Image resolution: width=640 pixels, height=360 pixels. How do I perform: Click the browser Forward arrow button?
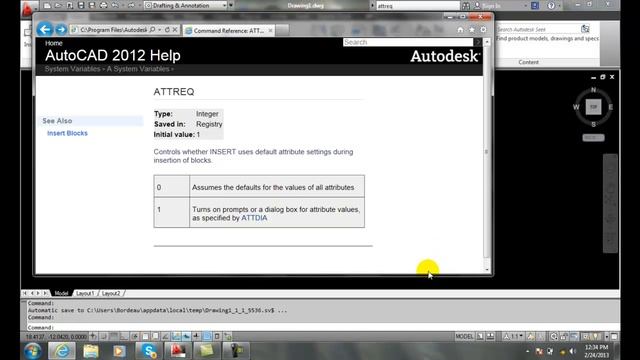[61, 29]
